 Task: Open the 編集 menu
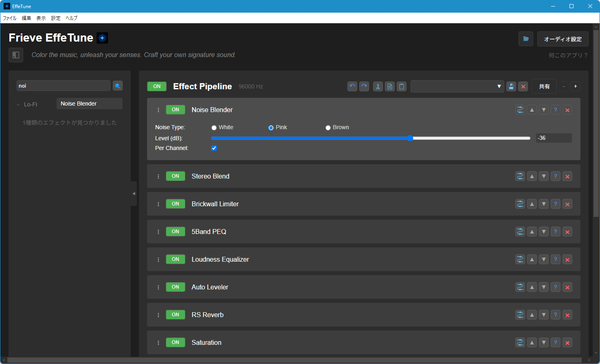tap(26, 18)
